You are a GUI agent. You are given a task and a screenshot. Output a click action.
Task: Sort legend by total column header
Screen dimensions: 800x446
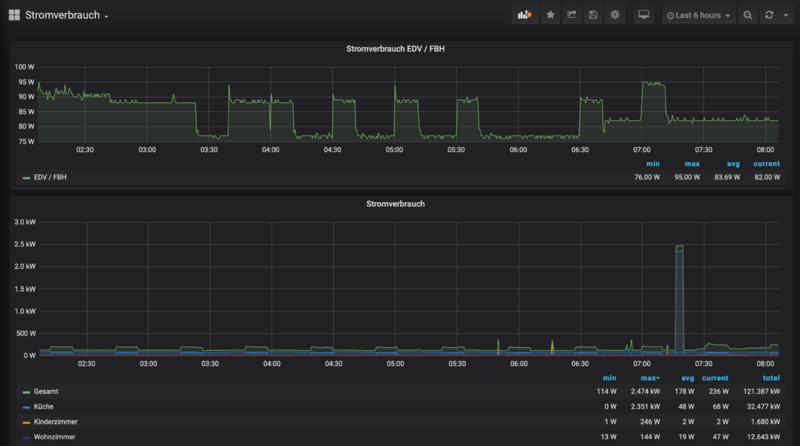(769, 378)
